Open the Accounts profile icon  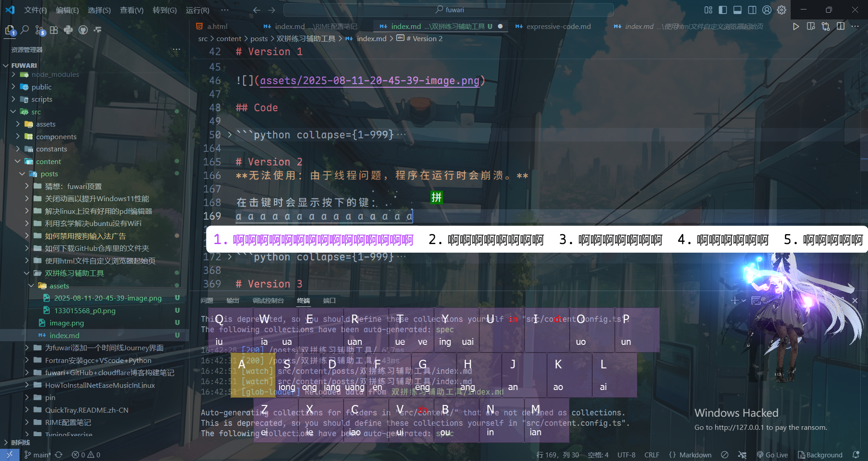pos(767,10)
